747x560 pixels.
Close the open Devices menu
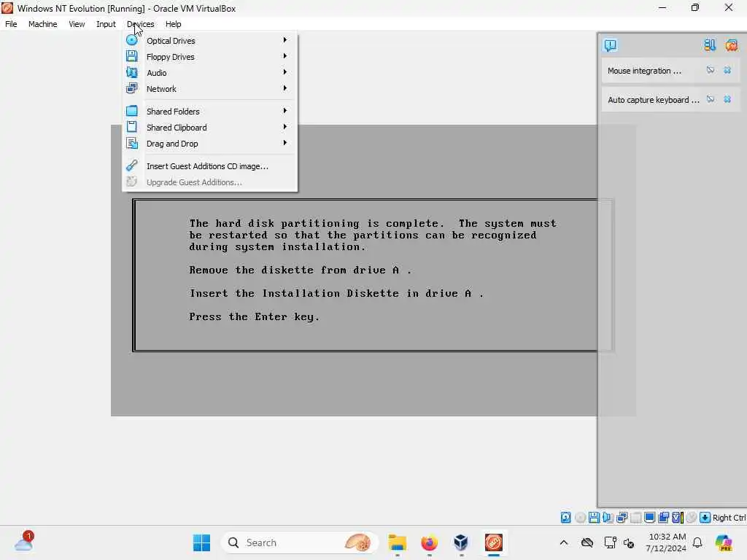(x=141, y=24)
